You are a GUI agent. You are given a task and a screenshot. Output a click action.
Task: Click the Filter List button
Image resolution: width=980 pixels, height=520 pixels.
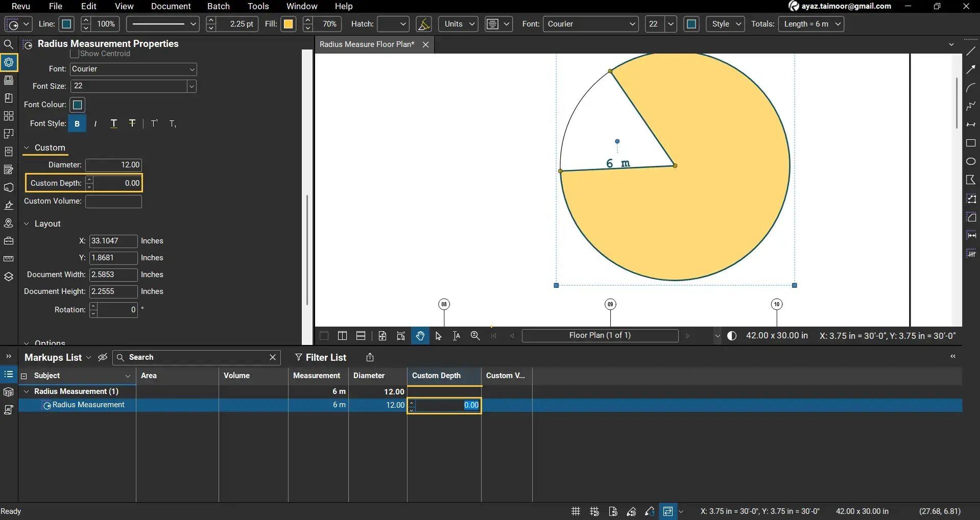pyautogui.click(x=321, y=357)
